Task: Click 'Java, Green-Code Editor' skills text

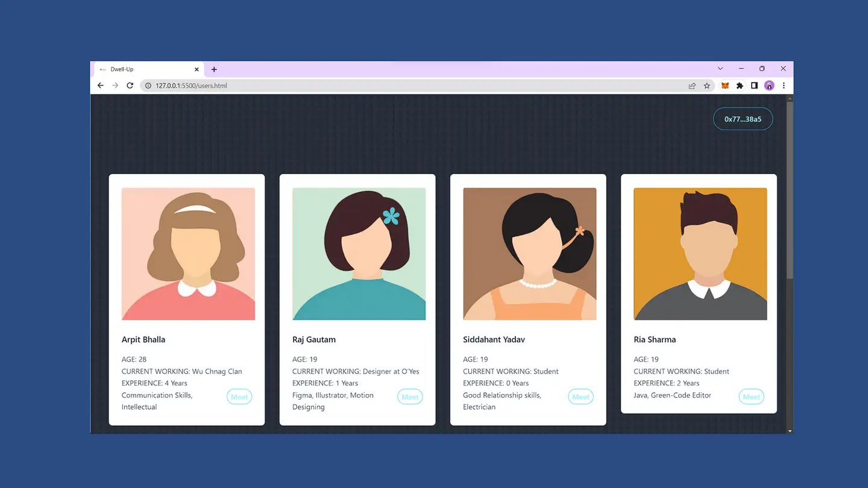Action: point(673,395)
